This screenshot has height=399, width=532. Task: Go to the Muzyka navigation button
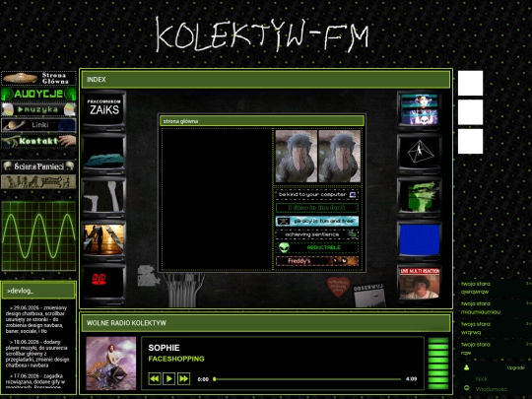38,109
